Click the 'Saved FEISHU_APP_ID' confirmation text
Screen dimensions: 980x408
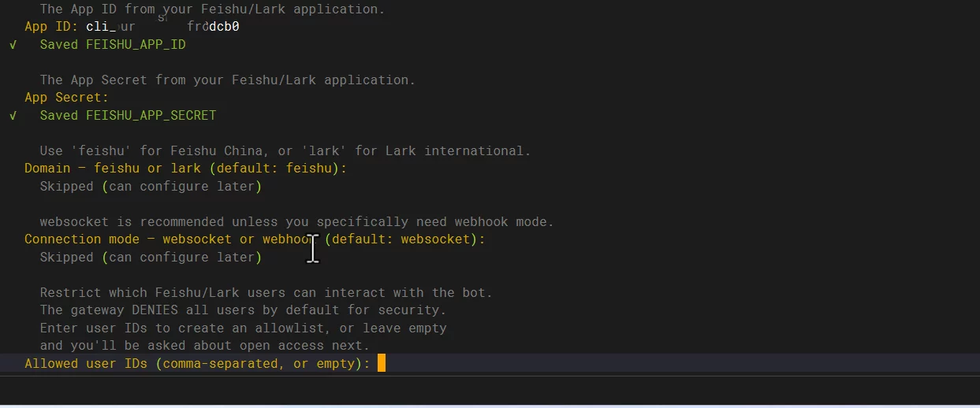113,45
